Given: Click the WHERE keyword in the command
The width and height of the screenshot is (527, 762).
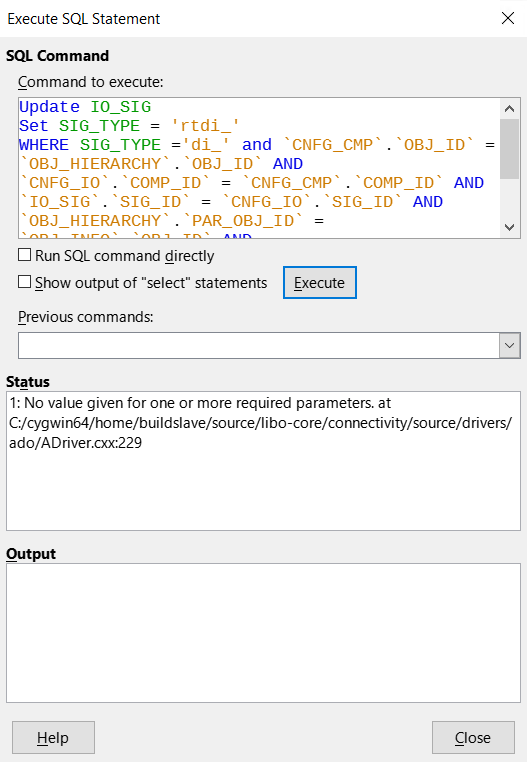Looking at the screenshot, I should 44,145.
